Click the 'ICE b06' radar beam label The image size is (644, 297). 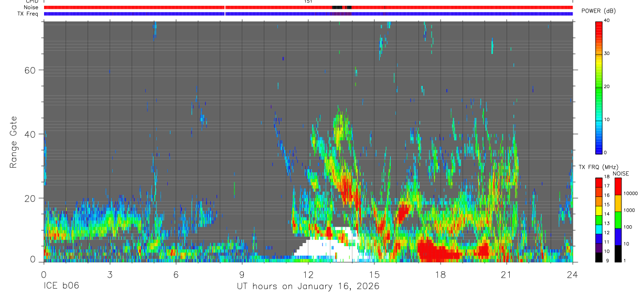point(61,287)
